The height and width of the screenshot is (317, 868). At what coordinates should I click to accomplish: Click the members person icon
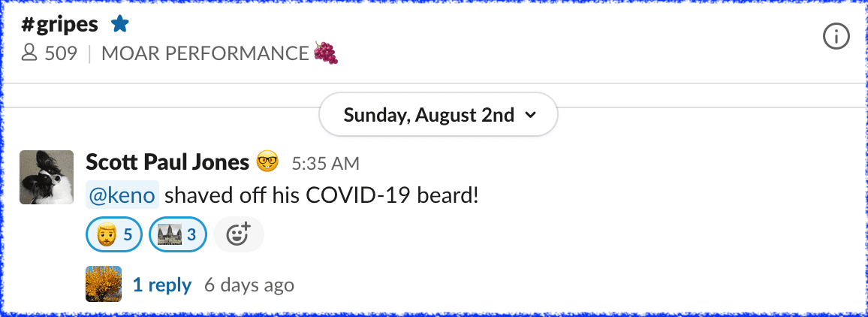point(29,54)
